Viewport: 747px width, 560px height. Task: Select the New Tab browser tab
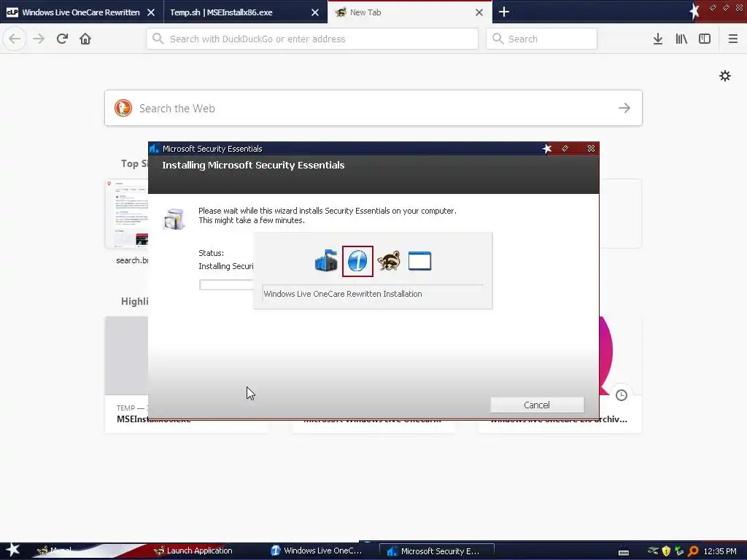click(410, 12)
